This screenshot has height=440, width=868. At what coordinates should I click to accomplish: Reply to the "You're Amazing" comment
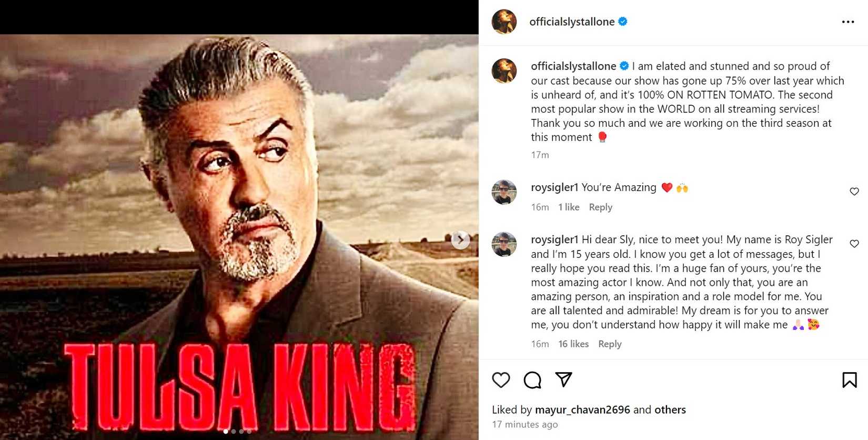click(x=600, y=207)
